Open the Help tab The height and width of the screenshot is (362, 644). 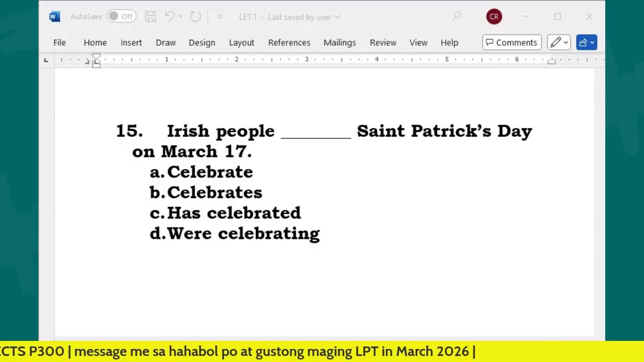pyautogui.click(x=449, y=43)
